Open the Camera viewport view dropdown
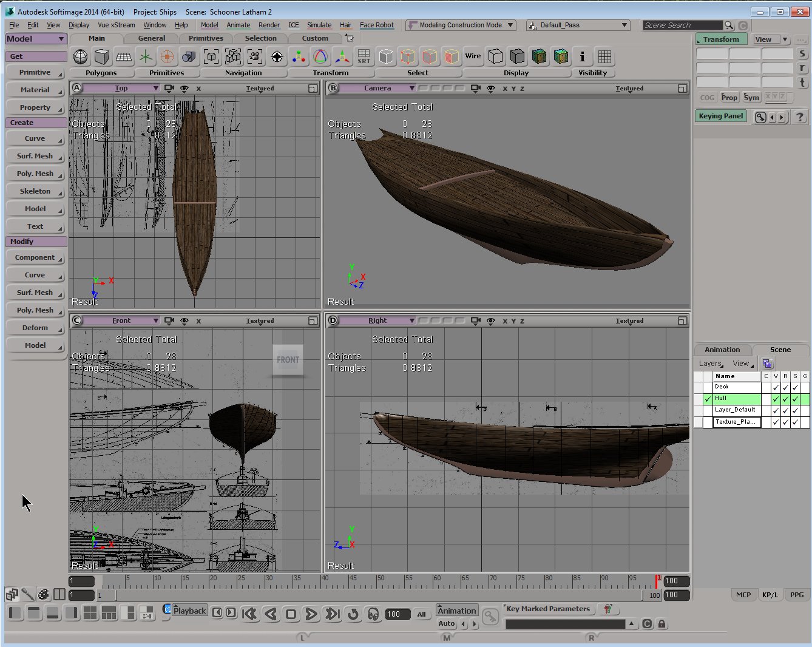Screen dimensions: 812x647 (x=377, y=89)
